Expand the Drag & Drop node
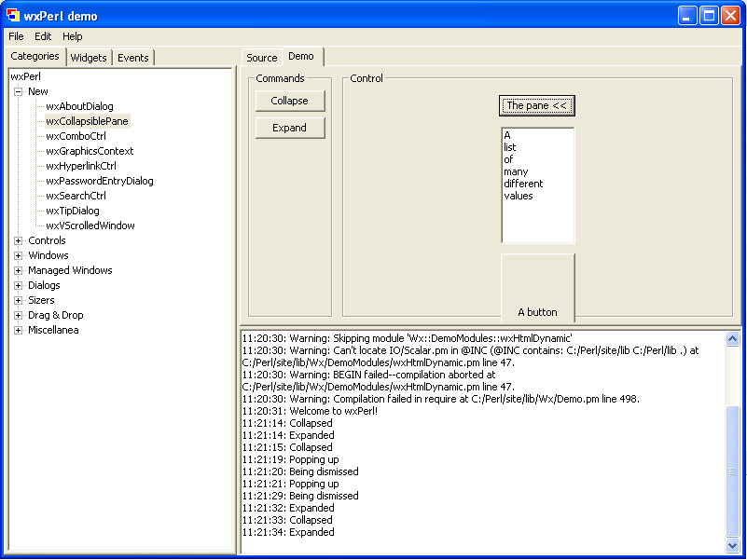Screen dimensions: 747x560 coord(19,315)
